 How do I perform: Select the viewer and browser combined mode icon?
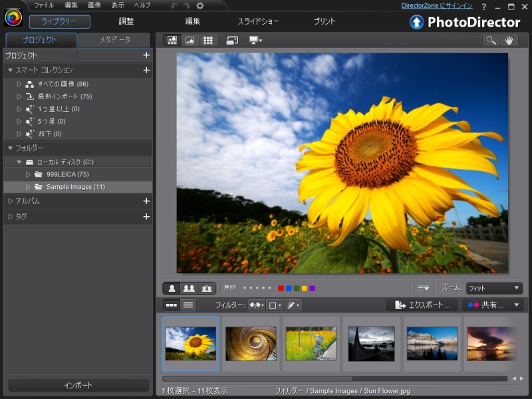(172, 41)
